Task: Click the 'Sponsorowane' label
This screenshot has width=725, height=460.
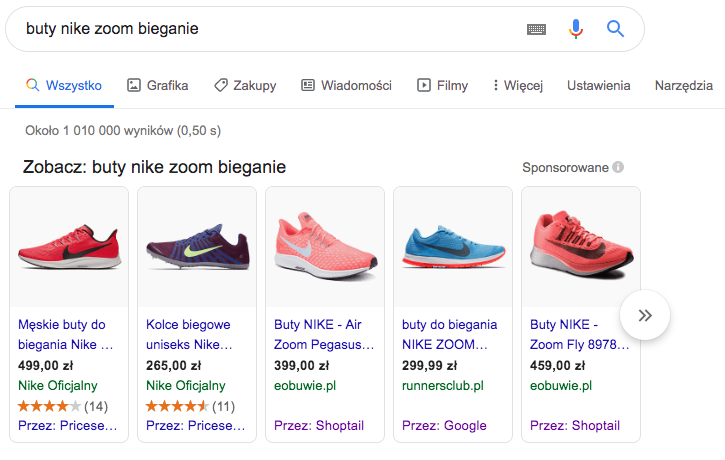Action: click(565, 167)
